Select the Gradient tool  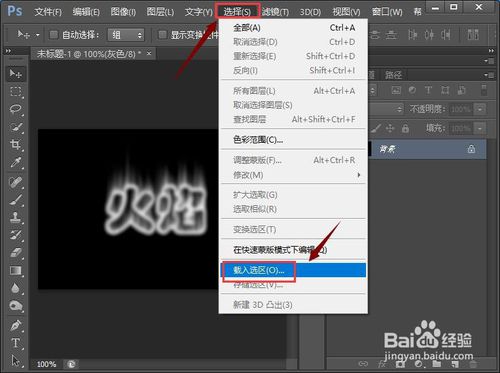(16, 270)
